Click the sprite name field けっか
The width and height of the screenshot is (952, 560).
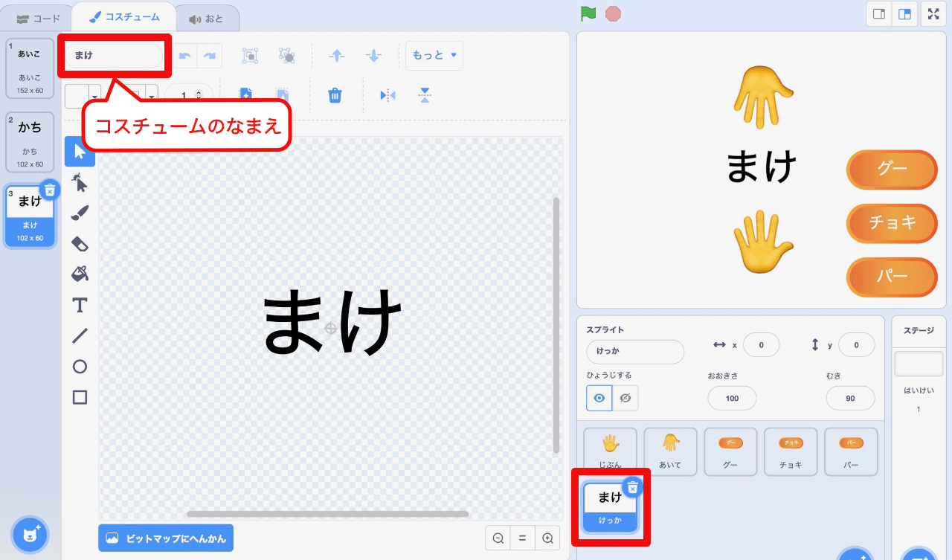tap(635, 352)
